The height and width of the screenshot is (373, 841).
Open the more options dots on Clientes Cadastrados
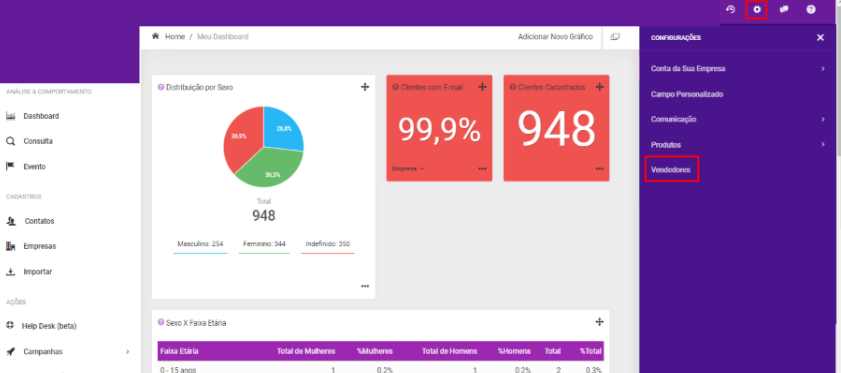[x=600, y=169]
